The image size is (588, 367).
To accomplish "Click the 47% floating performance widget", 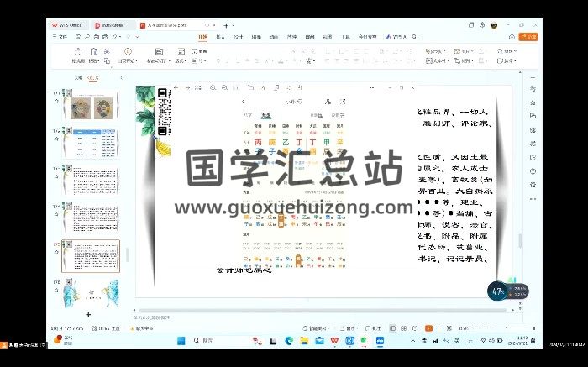I will click(x=507, y=291).
